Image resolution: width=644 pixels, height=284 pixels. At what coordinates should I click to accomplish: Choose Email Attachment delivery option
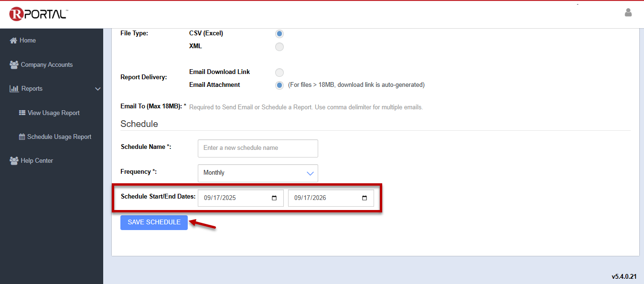click(279, 85)
